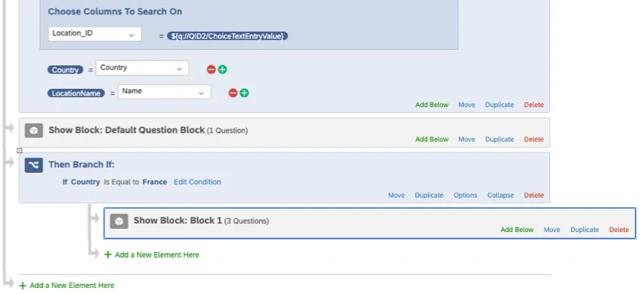
Task: Select Show Block: Block 1 title
Action: pyautogui.click(x=177, y=220)
